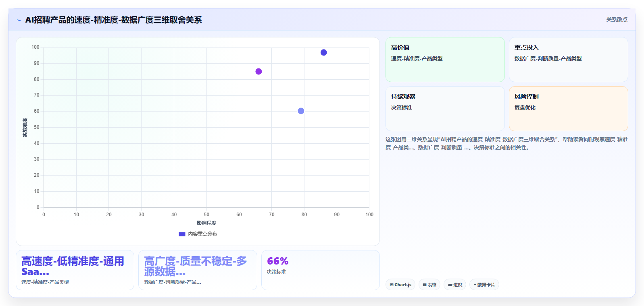
Task: Select the dark blue scatter point near 86
Action: [324, 53]
